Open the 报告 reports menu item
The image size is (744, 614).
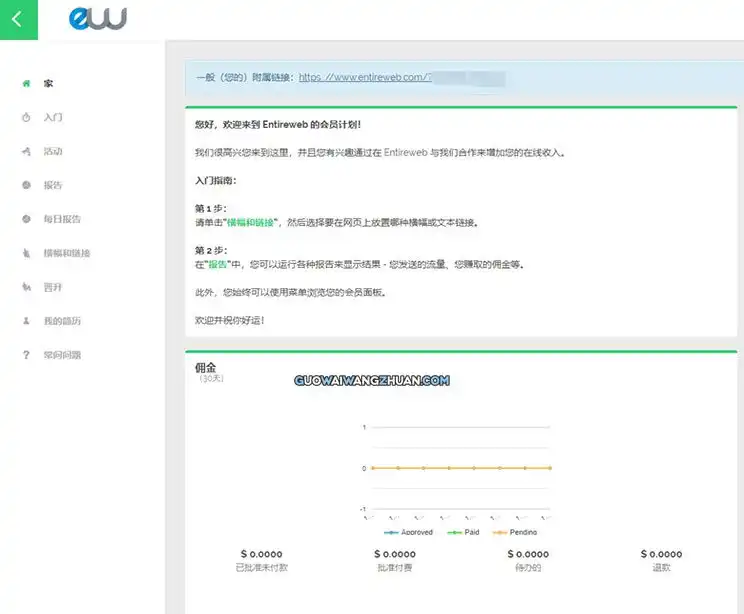coord(53,185)
